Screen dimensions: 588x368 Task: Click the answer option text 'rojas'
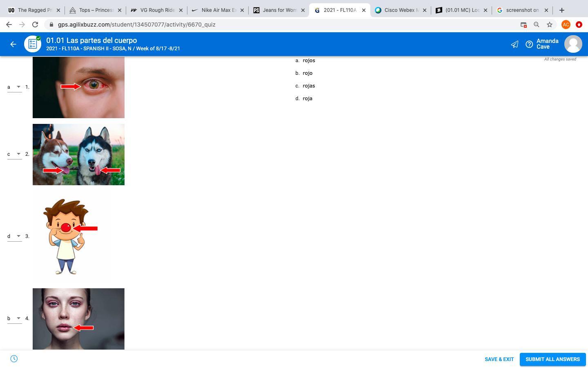pos(309,86)
